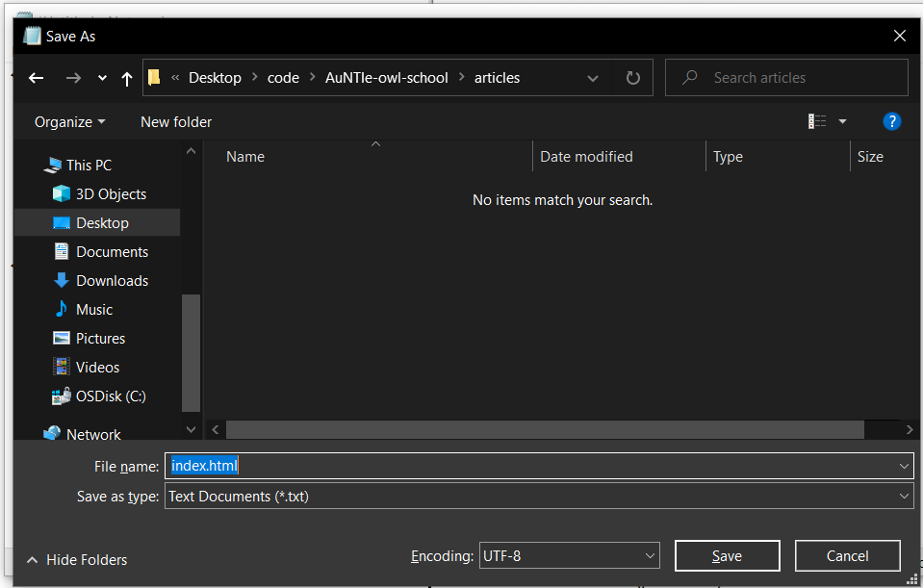Create a New folder

pos(176,122)
